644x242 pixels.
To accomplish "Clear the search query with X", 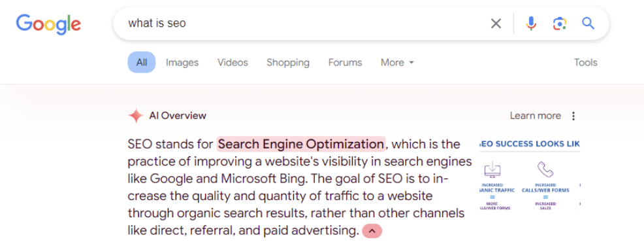I will pos(496,24).
